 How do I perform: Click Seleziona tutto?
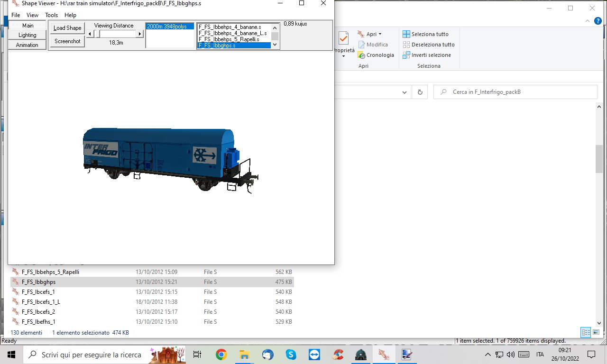pyautogui.click(x=425, y=34)
